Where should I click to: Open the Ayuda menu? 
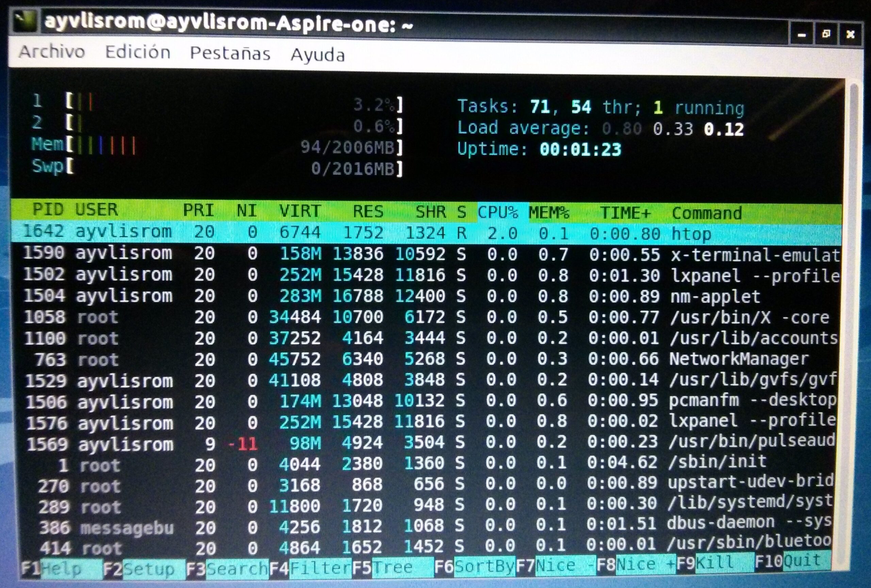tap(317, 55)
